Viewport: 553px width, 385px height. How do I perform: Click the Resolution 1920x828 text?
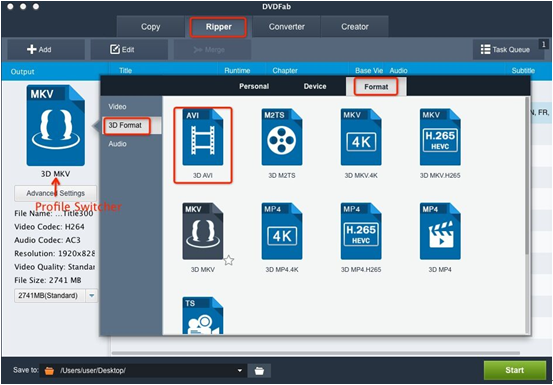click(x=55, y=253)
